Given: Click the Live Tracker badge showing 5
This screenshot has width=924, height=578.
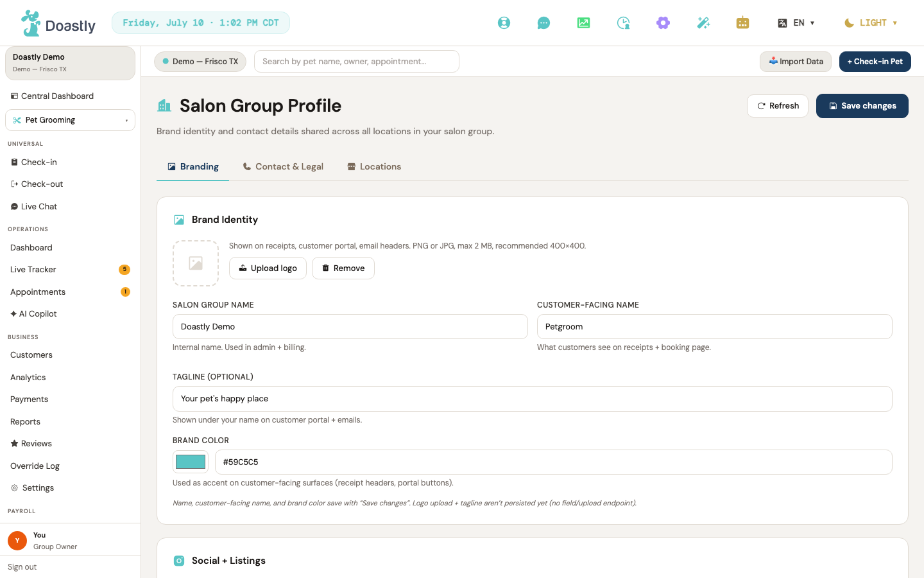Looking at the screenshot, I should [x=124, y=270].
